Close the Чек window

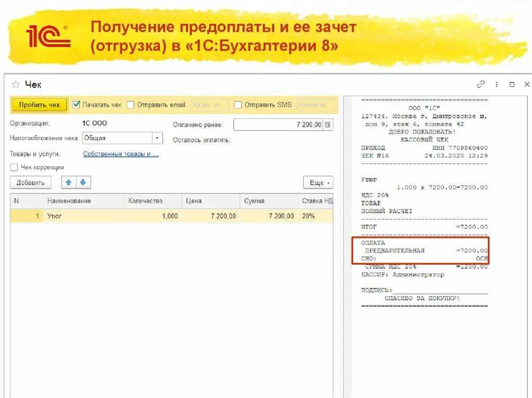click(x=527, y=84)
